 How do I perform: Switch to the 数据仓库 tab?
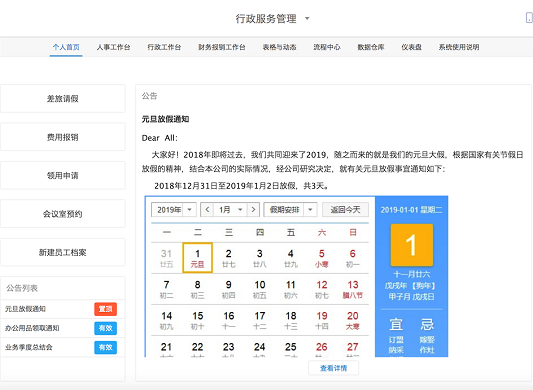point(371,47)
